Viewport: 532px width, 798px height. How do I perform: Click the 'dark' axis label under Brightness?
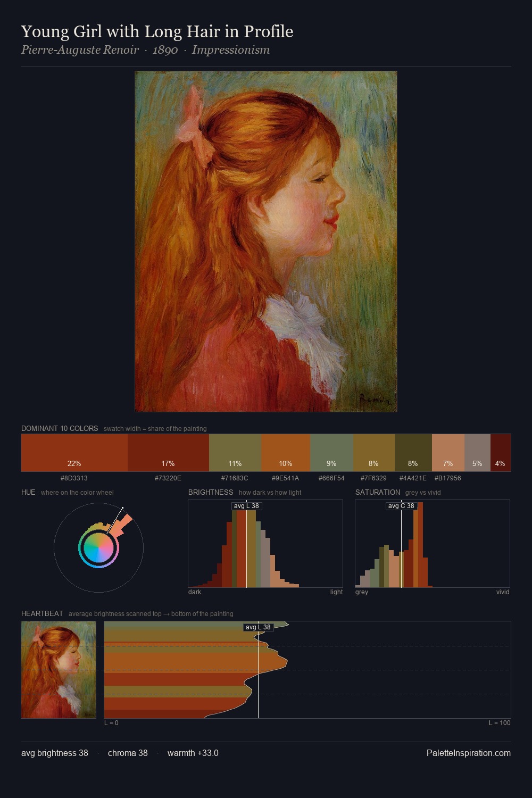point(195,592)
